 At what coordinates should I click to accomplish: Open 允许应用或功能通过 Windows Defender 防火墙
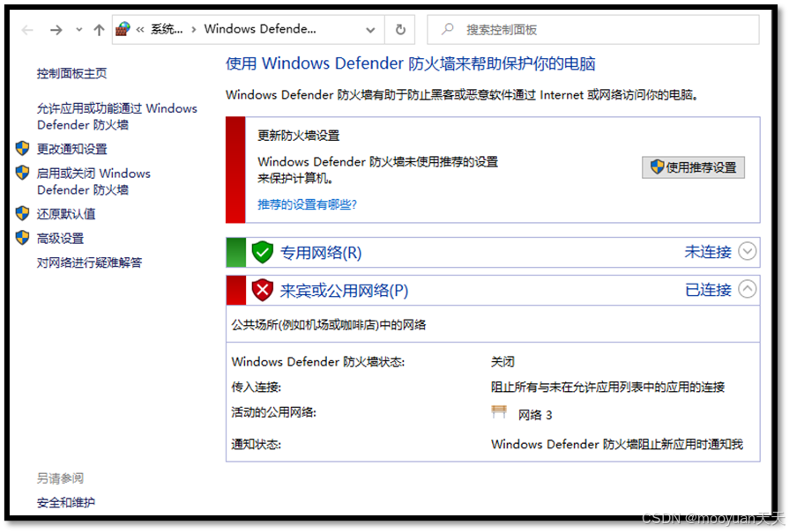point(116,116)
